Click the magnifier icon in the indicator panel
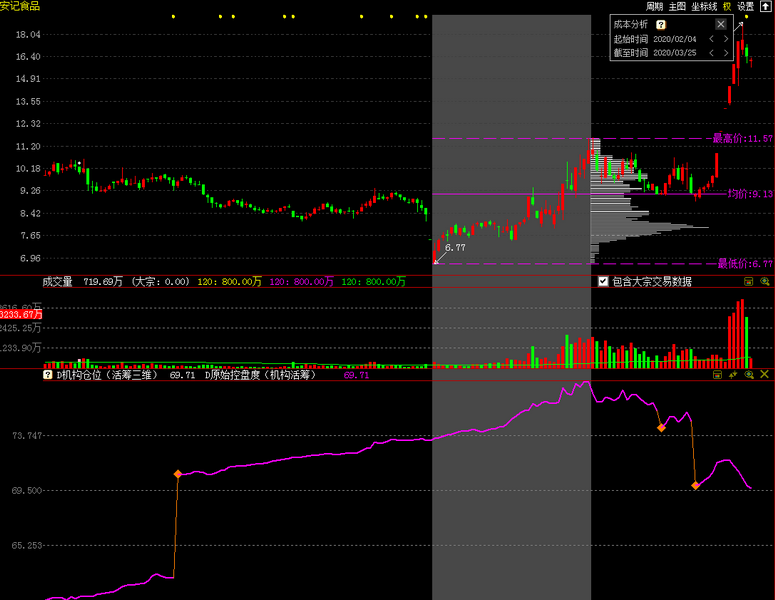The image size is (775, 600). tap(749, 375)
